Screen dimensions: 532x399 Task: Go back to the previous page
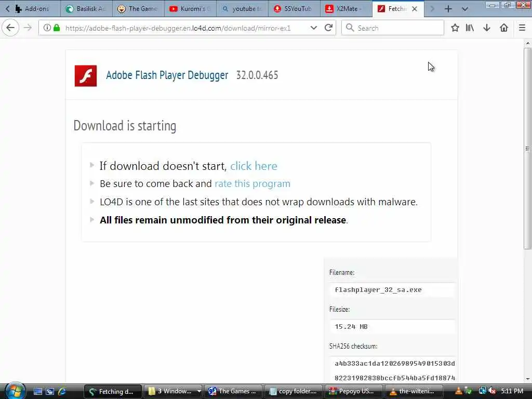(10, 28)
